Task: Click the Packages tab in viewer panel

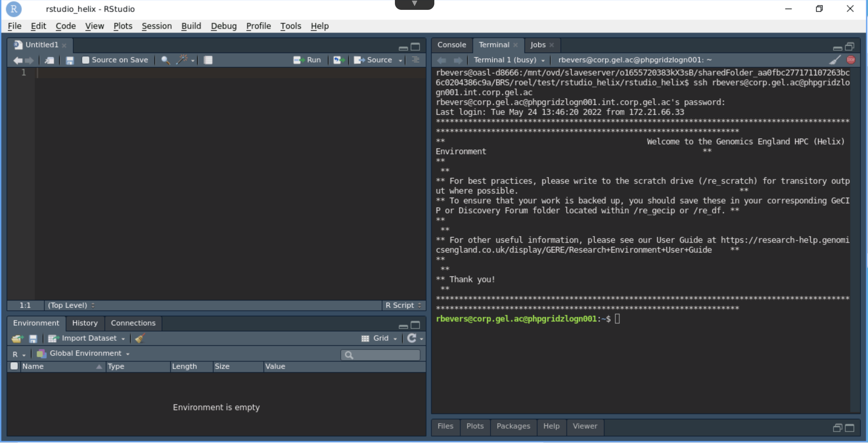Action: [x=512, y=426]
